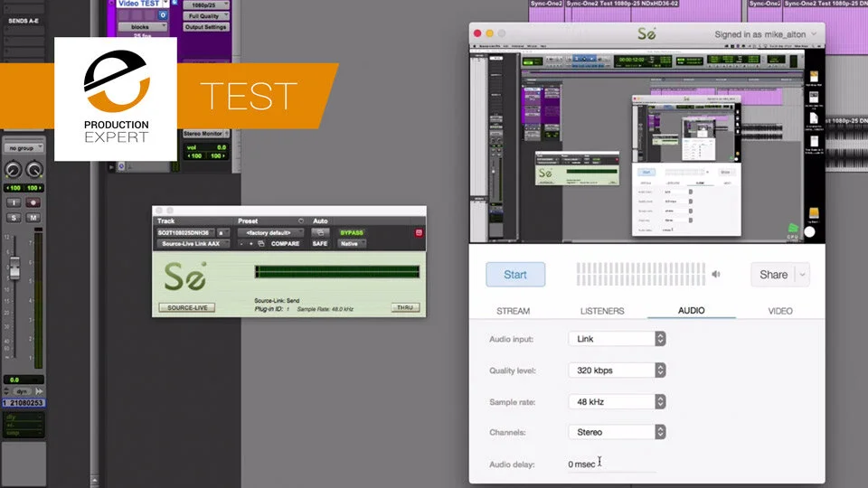Viewport: 868px width, 488px height.
Task: Click the next preset plus button
Action: (250, 243)
